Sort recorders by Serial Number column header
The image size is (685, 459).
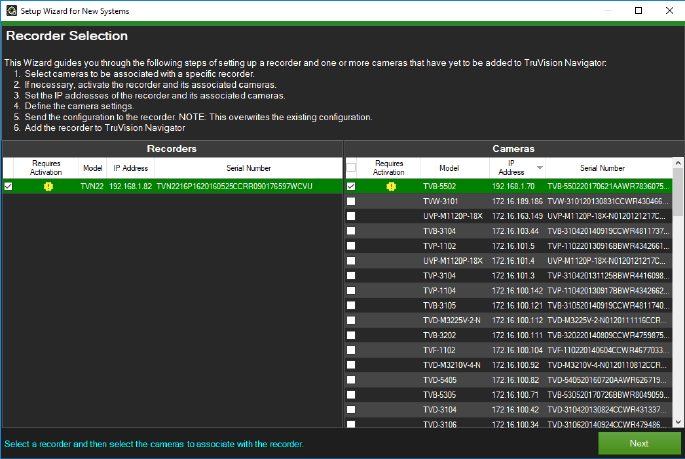[x=248, y=168]
